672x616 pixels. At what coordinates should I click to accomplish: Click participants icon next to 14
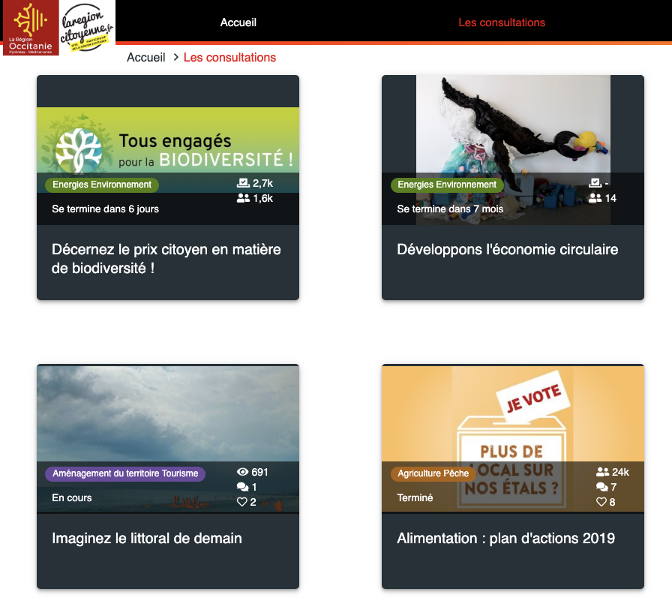click(x=595, y=198)
